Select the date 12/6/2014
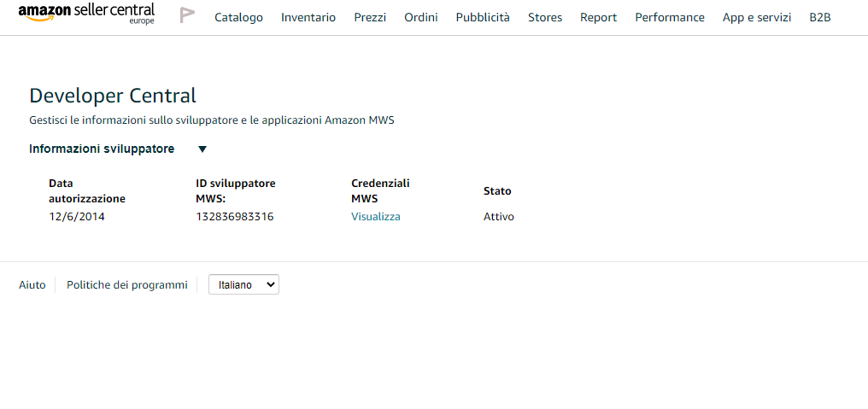 (x=77, y=216)
